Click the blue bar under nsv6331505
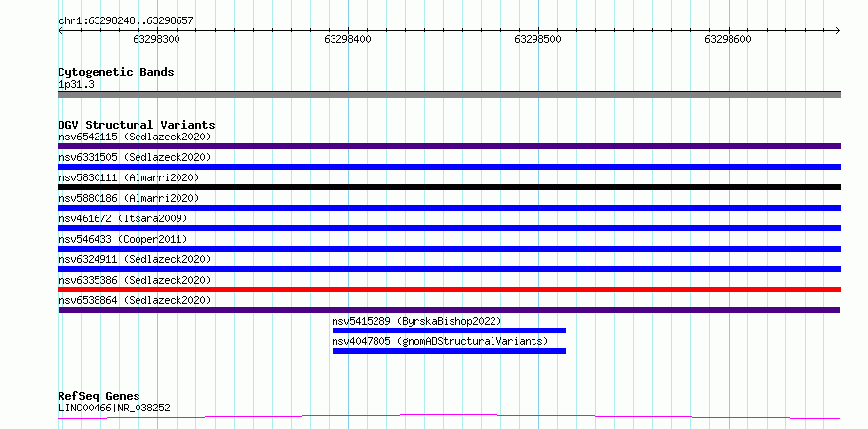The height and width of the screenshot is (429, 868). coord(449,167)
